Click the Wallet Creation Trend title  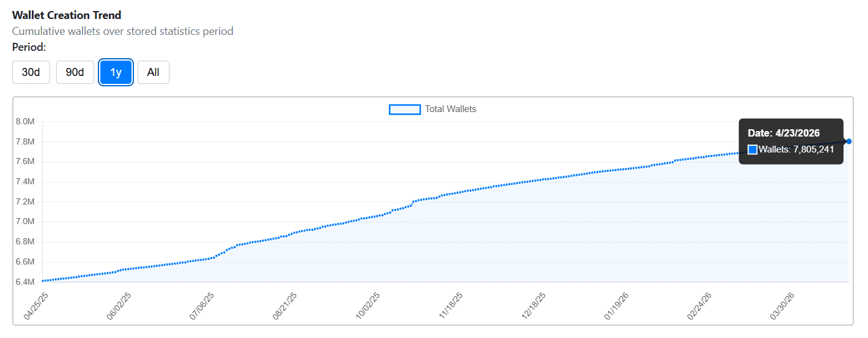pyautogui.click(x=67, y=15)
